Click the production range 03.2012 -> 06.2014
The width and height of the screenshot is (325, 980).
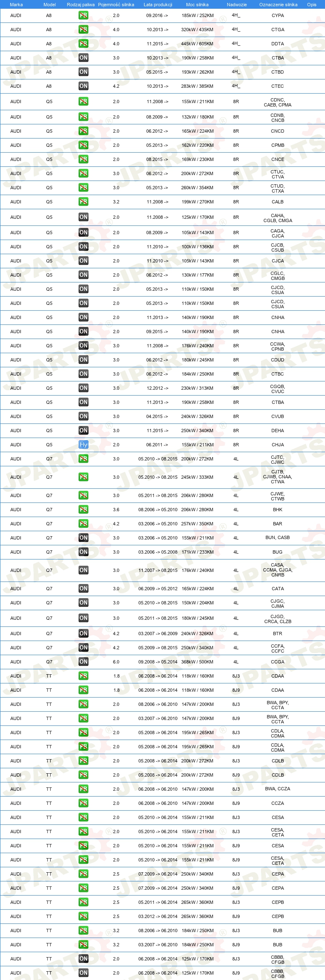point(158,916)
